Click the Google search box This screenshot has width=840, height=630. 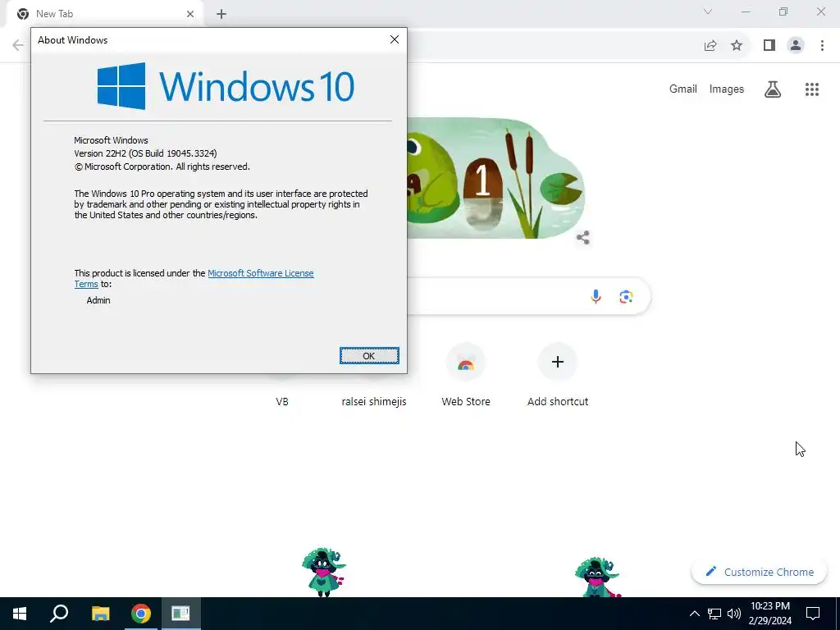pos(529,296)
